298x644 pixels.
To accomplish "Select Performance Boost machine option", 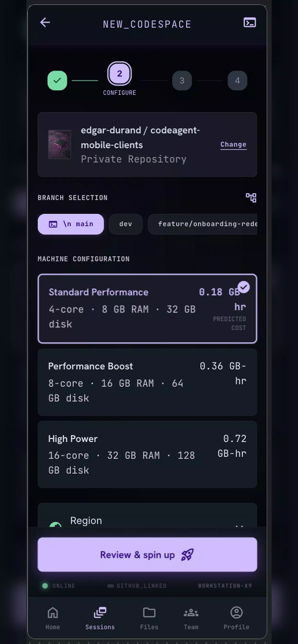I will pos(147,382).
